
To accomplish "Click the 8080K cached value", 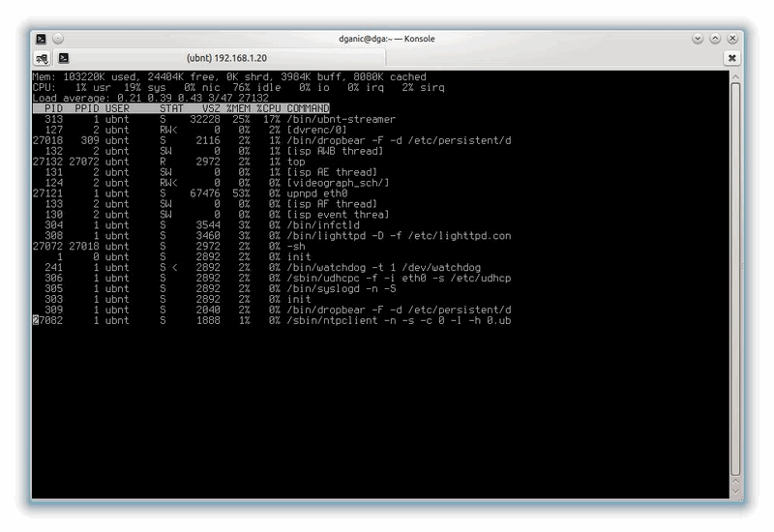I will tap(390, 77).
